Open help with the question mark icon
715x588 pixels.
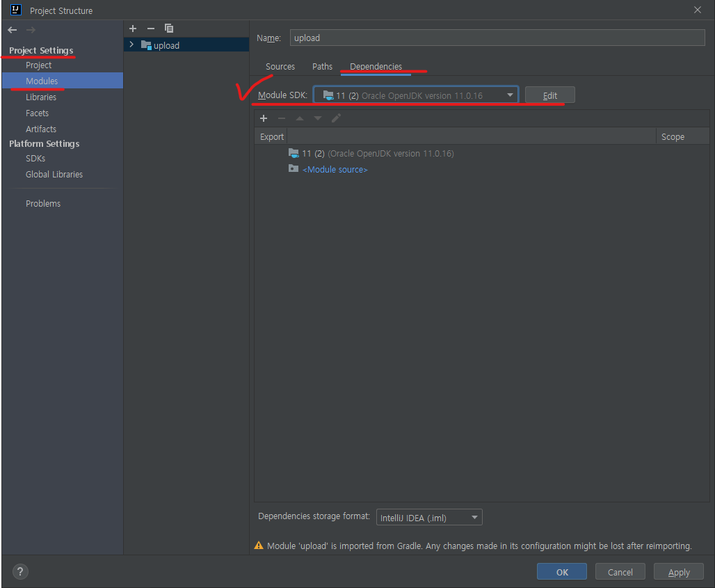click(20, 571)
